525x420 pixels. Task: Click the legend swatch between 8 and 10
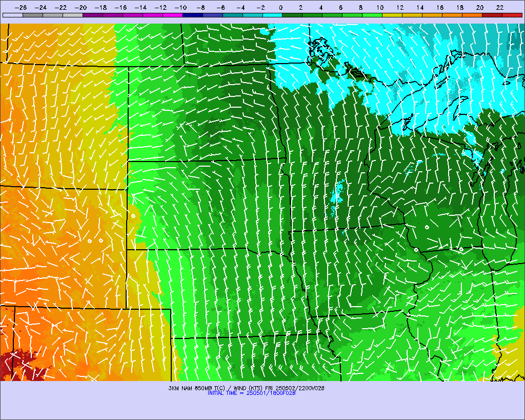coord(372,15)
